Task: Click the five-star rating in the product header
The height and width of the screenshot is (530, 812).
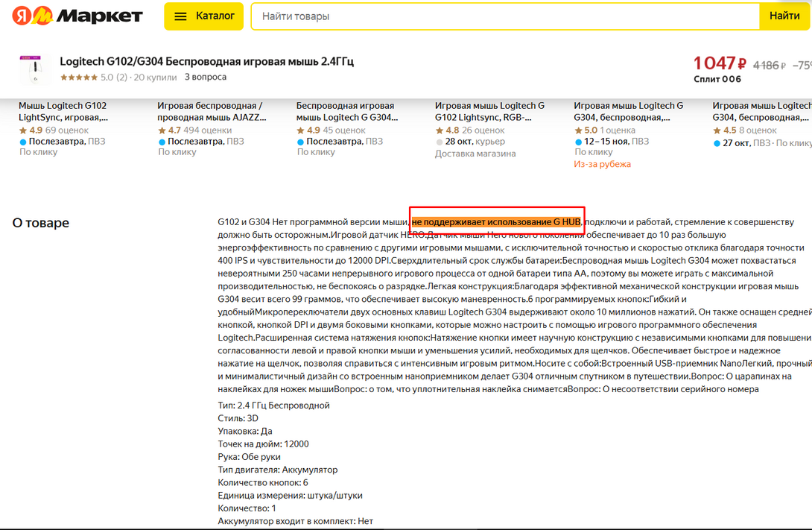Action: 79,77
